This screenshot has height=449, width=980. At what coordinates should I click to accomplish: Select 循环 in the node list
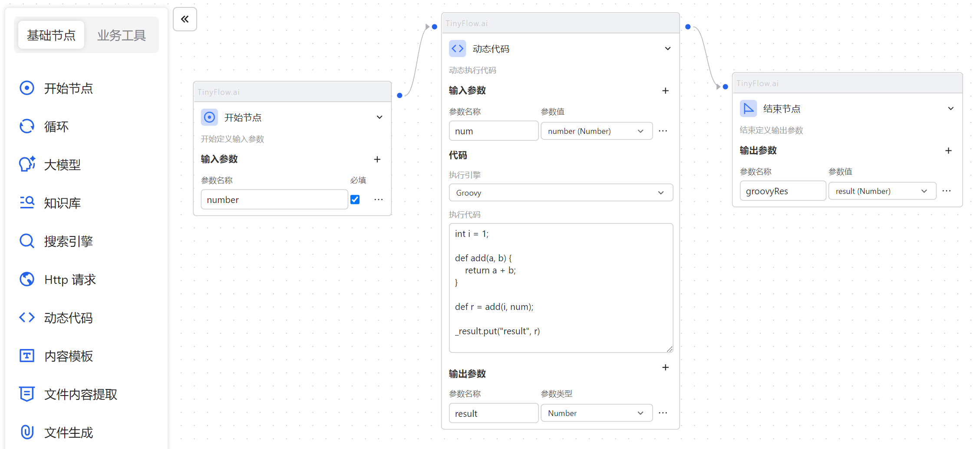[x=56, y=126]
